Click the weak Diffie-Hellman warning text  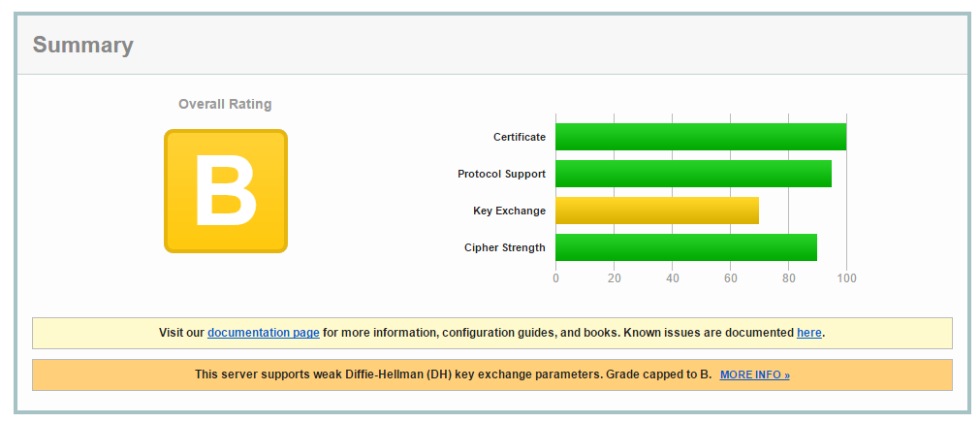click(x=453, y=374)
